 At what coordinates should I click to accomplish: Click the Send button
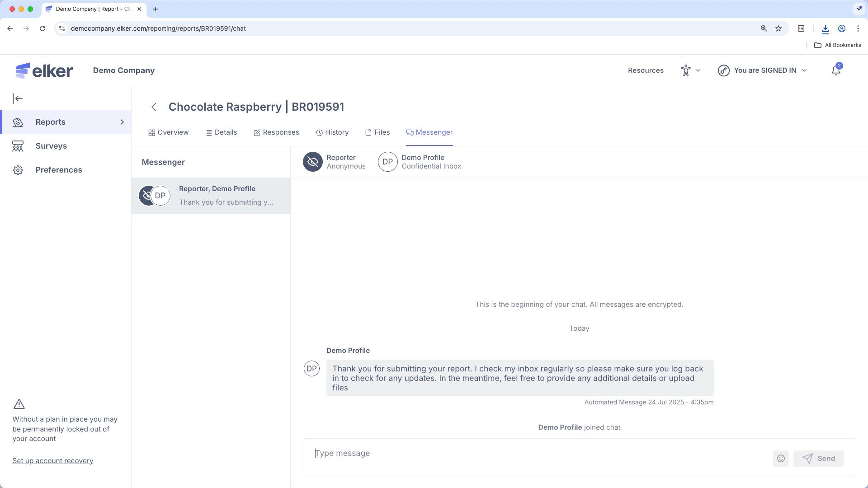[x=818, y=458]
